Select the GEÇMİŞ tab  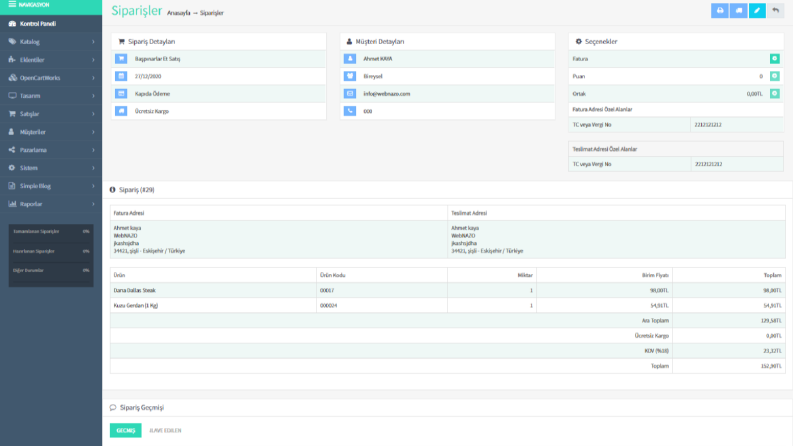tap(125, 430)
